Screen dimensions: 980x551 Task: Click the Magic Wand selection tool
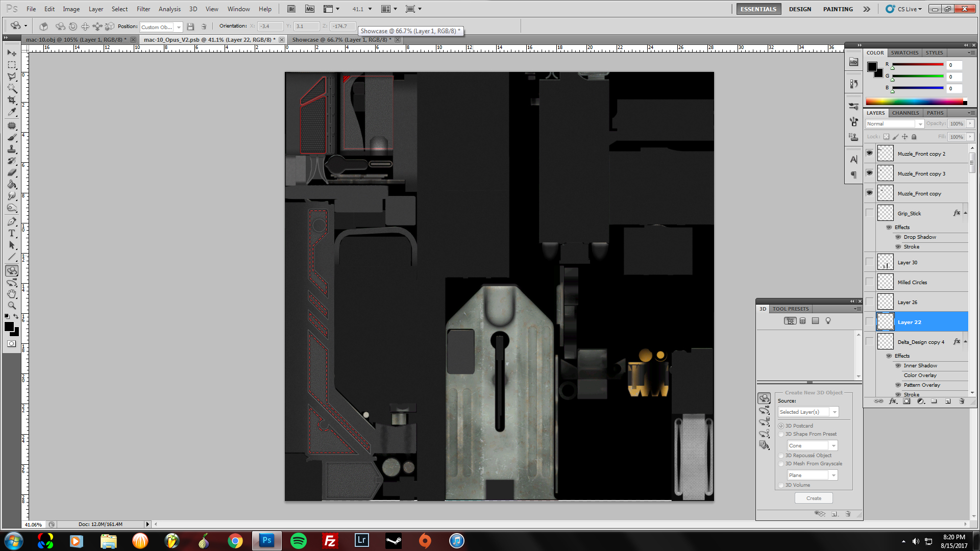(x=12, y=88)
